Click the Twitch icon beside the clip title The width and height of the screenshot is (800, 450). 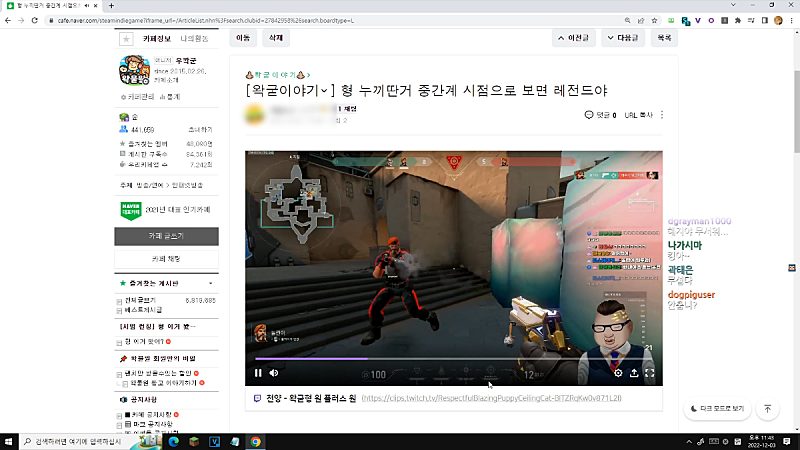tap(257, 398)
